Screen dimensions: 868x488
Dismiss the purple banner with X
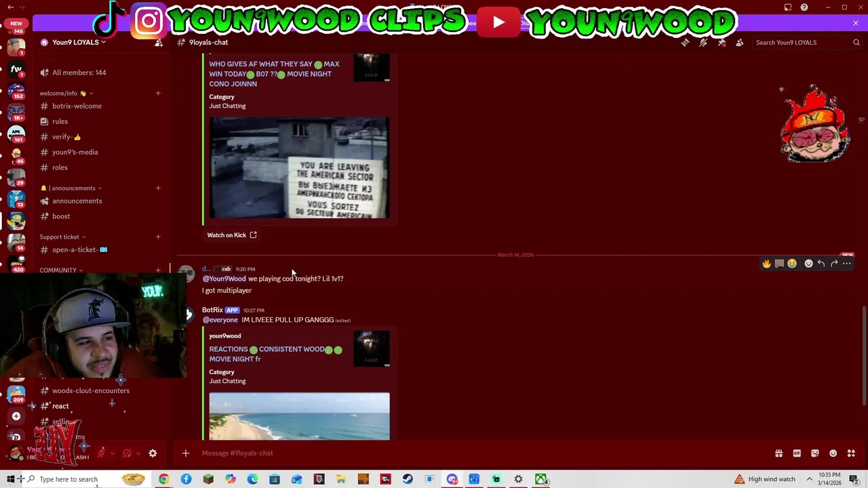tap(856, 23)
